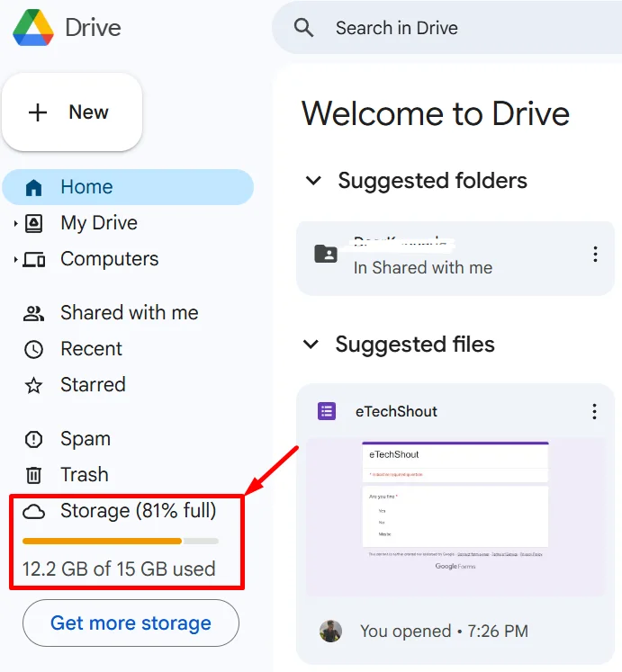Open three-dot menu for eTechShout file

(x=594, y=411)
